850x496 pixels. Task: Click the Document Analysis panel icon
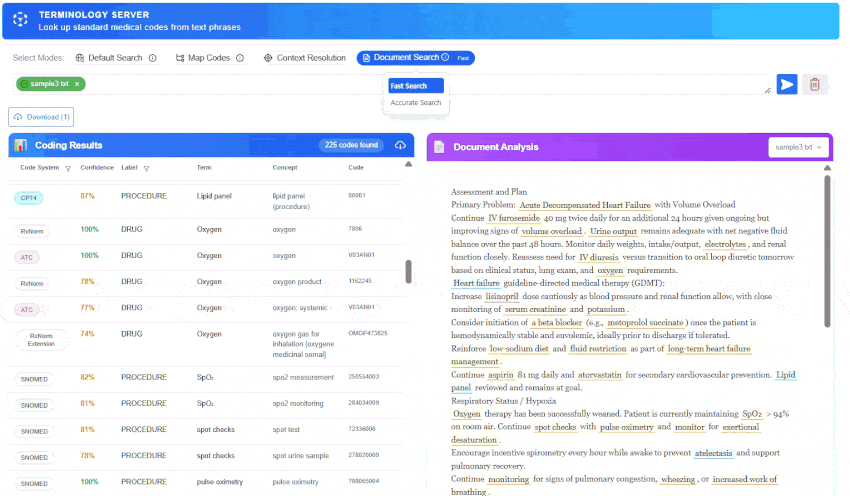click(439, 147)
